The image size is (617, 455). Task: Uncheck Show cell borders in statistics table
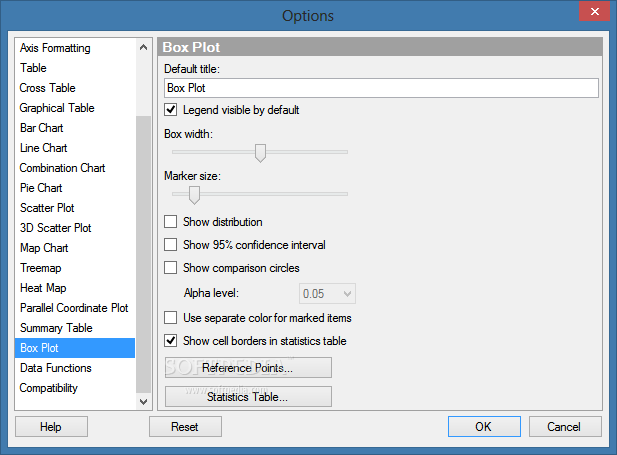tap(170, 341)
